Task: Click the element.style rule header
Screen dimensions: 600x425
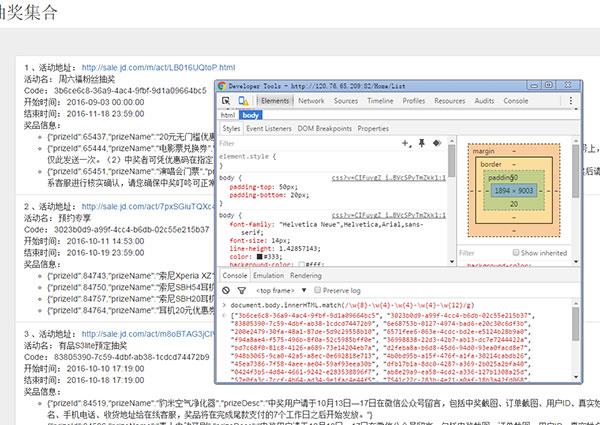Action: [x=247, y=156]
